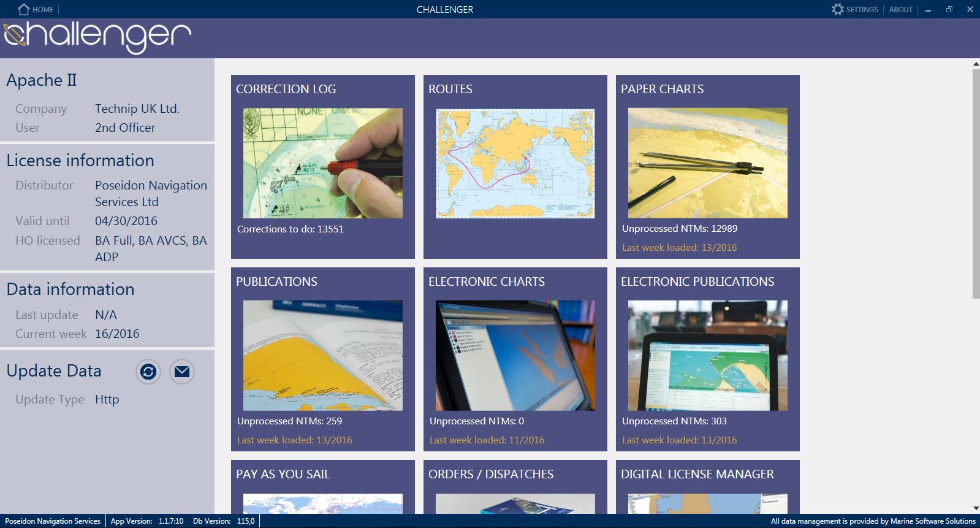Click 'Data information' heading

(x=70, y=289)
